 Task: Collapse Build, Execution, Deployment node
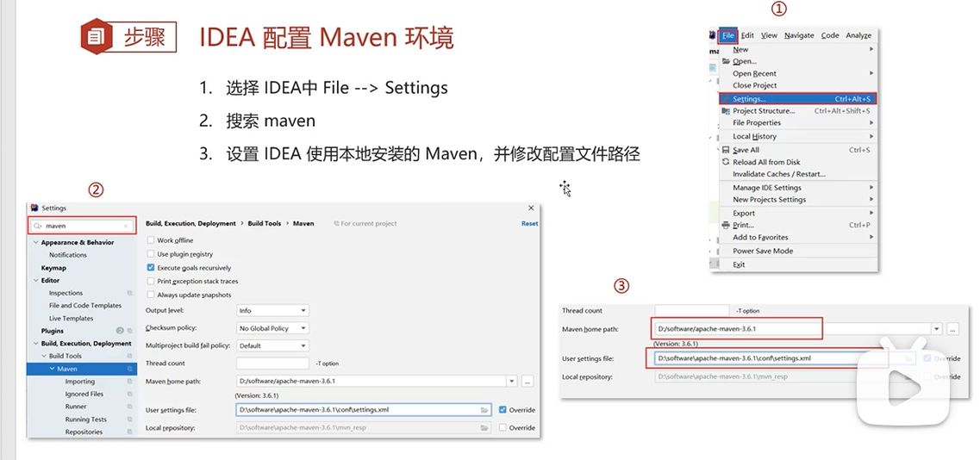coord(36,344)
